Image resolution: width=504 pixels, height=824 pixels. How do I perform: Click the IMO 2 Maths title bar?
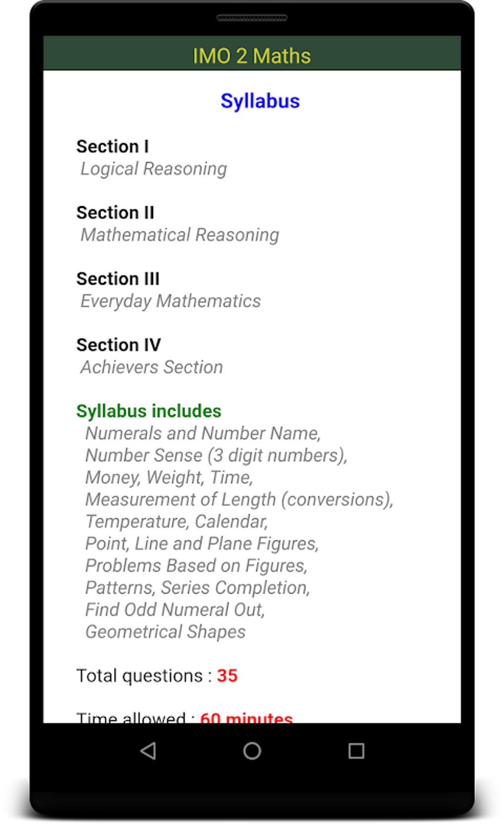[x=252, y=55]
